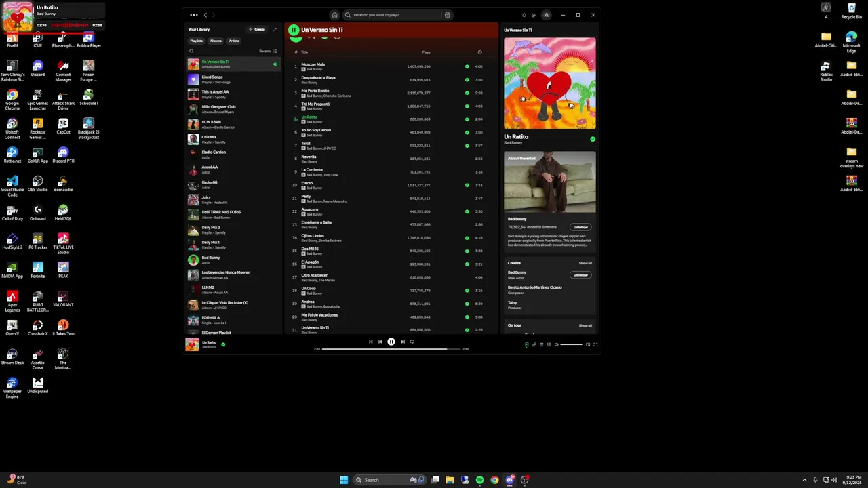Open the Spotify three-dots menu
868x488 pixels.
click(x=194, y=15)
